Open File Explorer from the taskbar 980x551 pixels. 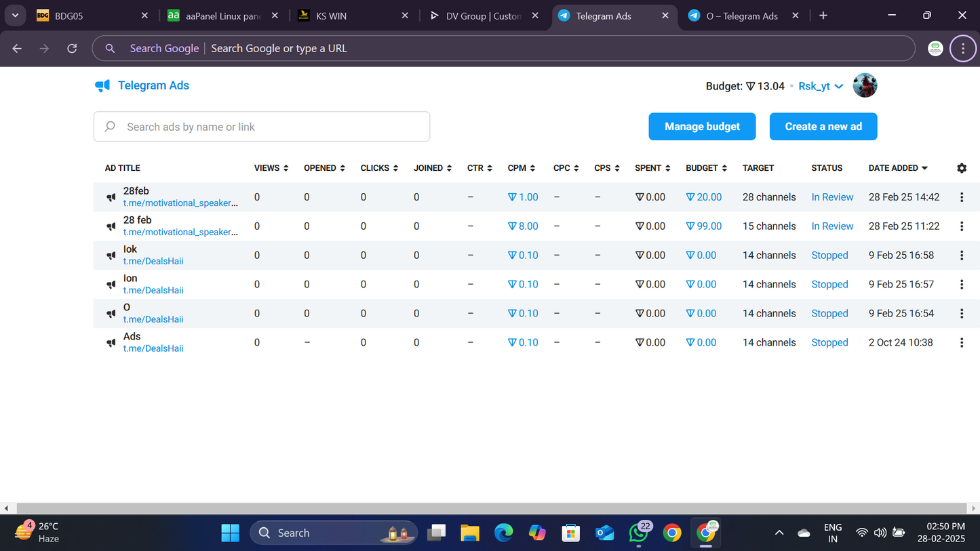(470, 533)
